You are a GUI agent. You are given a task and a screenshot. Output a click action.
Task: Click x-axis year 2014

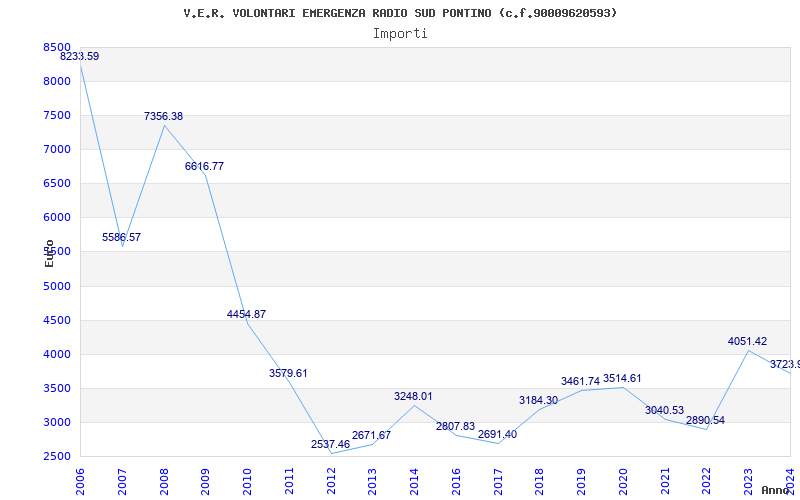(414, 482)
